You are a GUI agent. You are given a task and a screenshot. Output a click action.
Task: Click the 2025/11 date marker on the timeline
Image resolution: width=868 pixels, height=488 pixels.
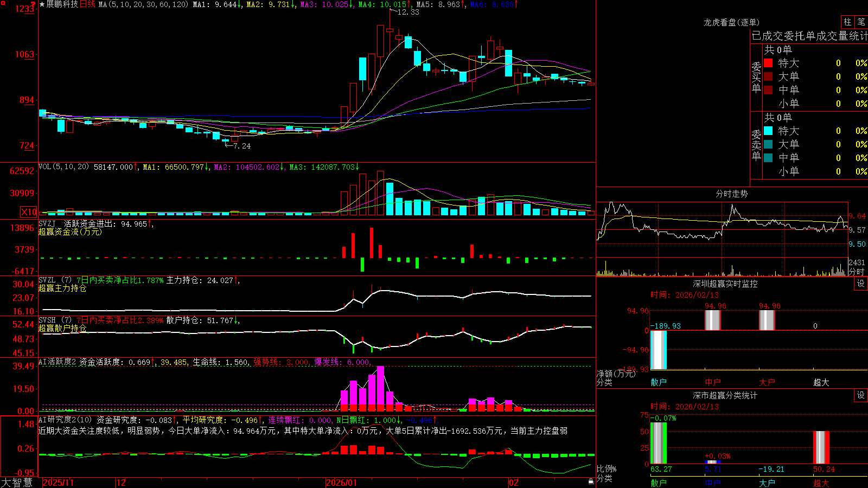tap(58, 483)
